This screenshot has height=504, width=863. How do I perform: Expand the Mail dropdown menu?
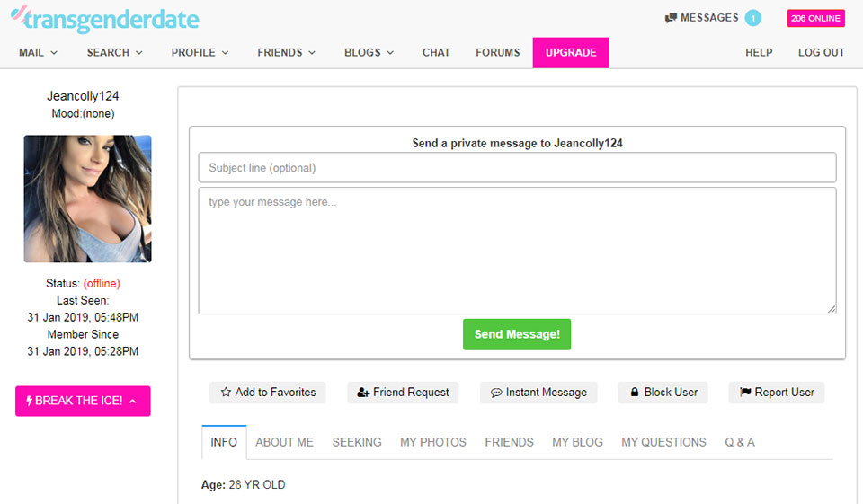38,52
